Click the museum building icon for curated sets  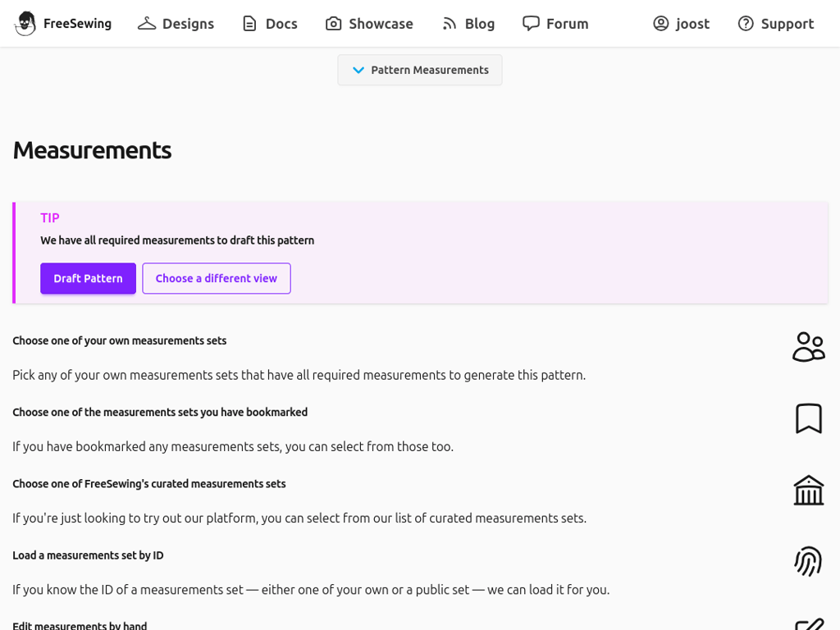coord(808,491)
